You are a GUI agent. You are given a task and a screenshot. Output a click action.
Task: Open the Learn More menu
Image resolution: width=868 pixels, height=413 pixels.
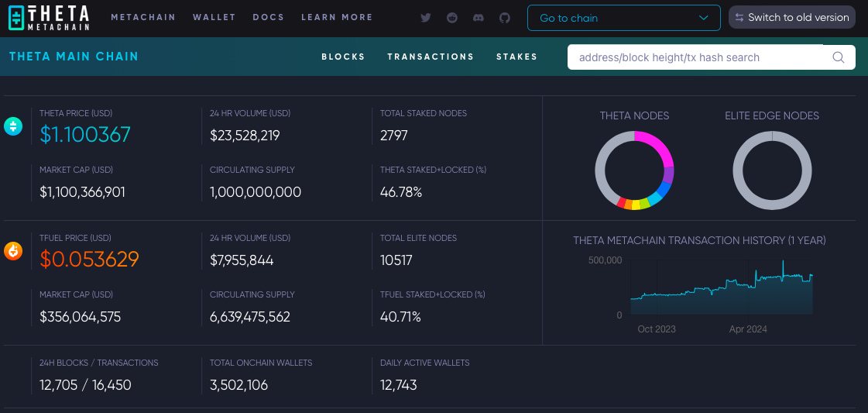337,17
